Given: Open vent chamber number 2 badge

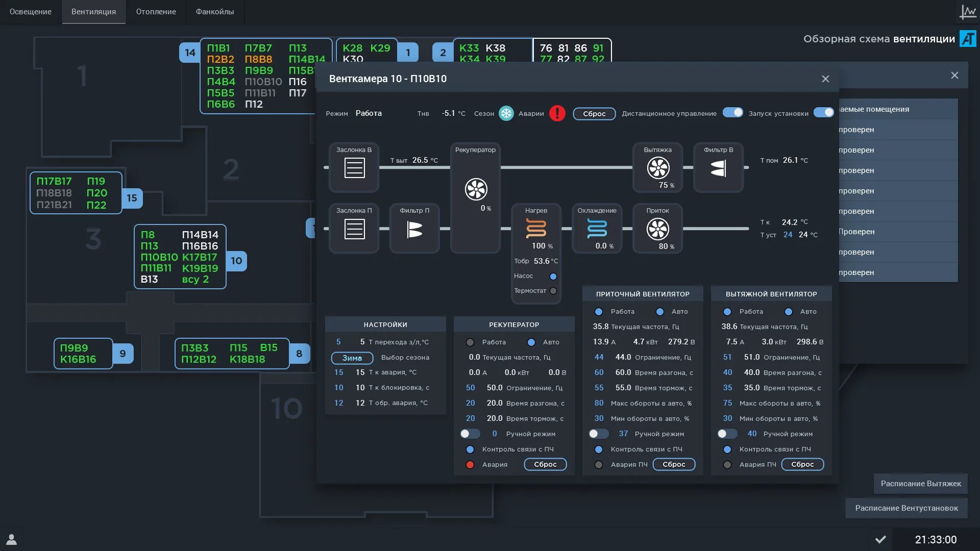Looking at the screenshot, I should pos(443,53).
